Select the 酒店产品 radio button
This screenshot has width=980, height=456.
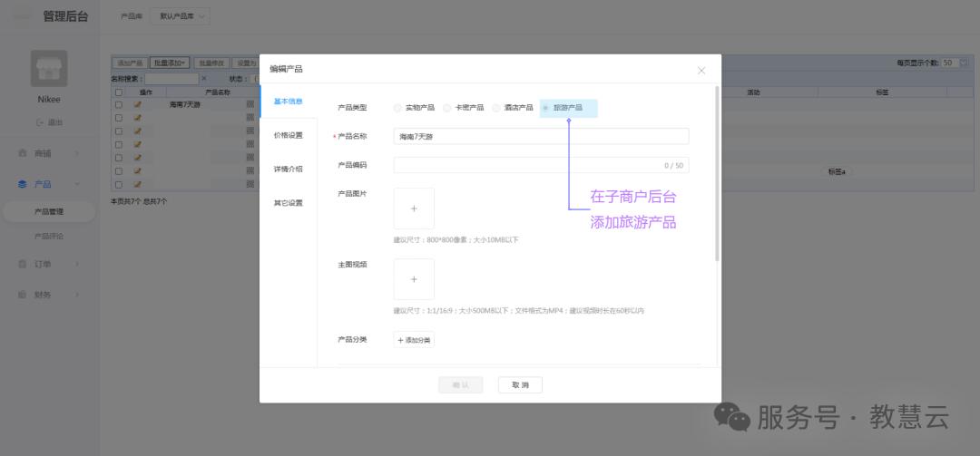tap(496, 108)
